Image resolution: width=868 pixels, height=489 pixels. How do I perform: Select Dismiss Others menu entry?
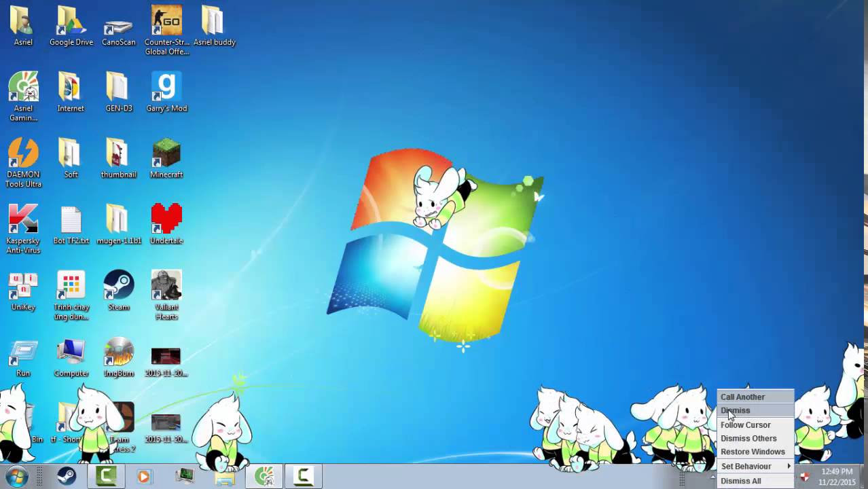point(756,438)
